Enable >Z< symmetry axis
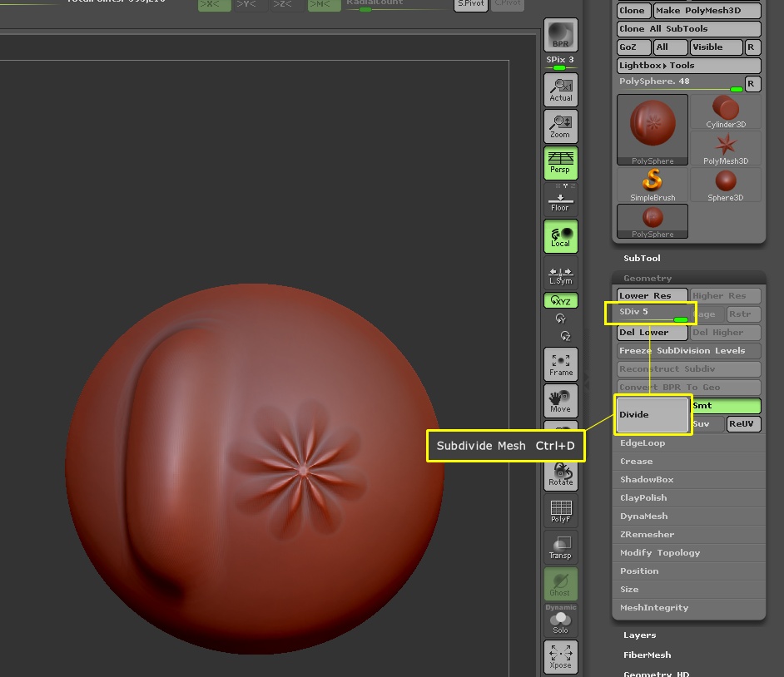 point(287,4)
